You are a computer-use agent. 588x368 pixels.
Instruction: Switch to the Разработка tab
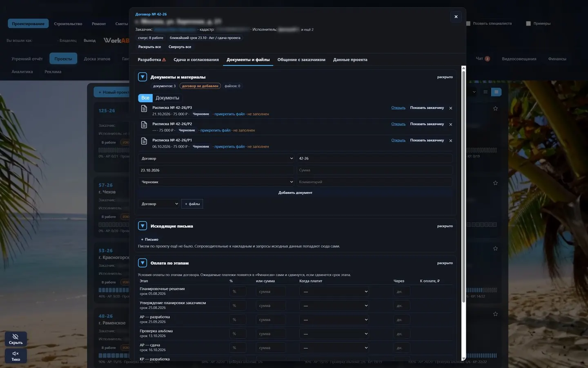point(151,60)
